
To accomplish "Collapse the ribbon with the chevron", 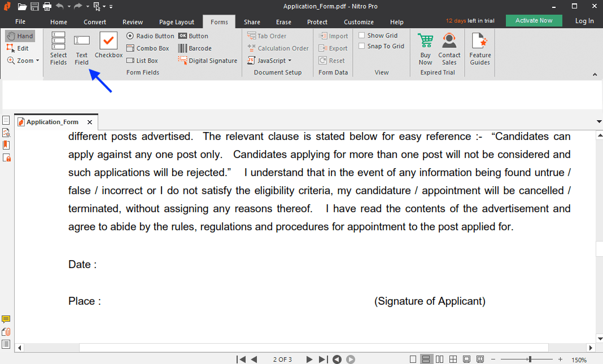I will pos(595,74).
